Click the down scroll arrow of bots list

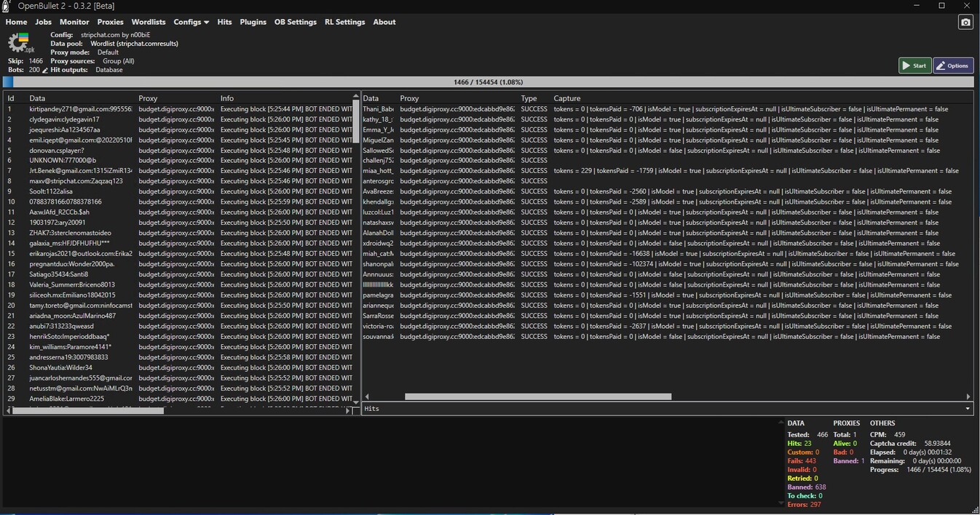tap(356, 402)
